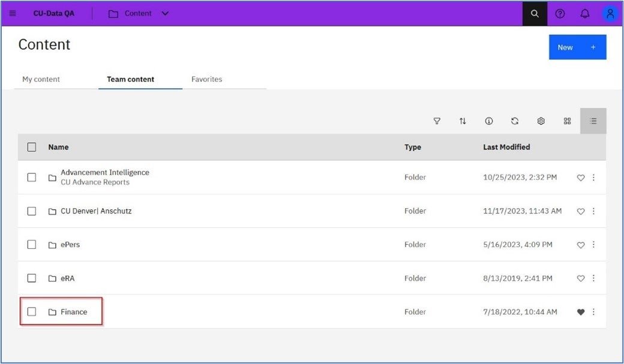Favorite the eRA folder heart
The width and height of the screenshot is (624, 364).
click(581, 278)
